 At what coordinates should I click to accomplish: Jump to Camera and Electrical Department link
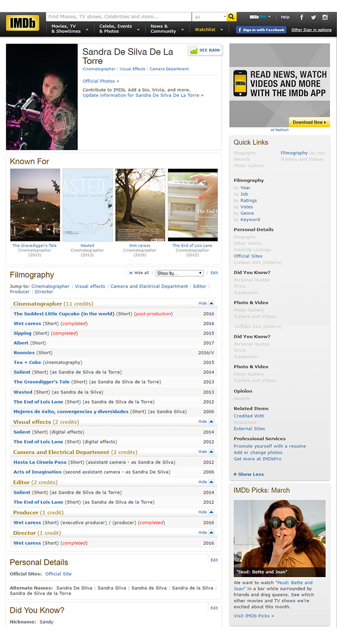(149, 286)
